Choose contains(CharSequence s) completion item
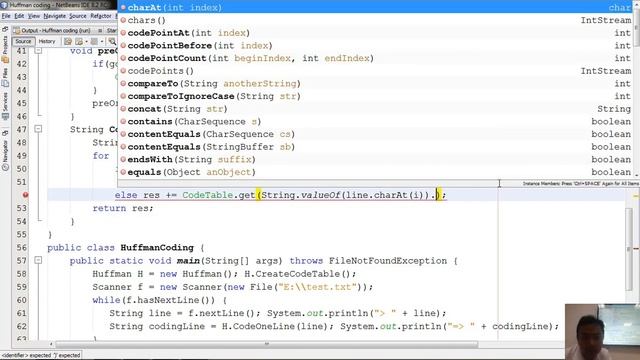 [376, 121]
